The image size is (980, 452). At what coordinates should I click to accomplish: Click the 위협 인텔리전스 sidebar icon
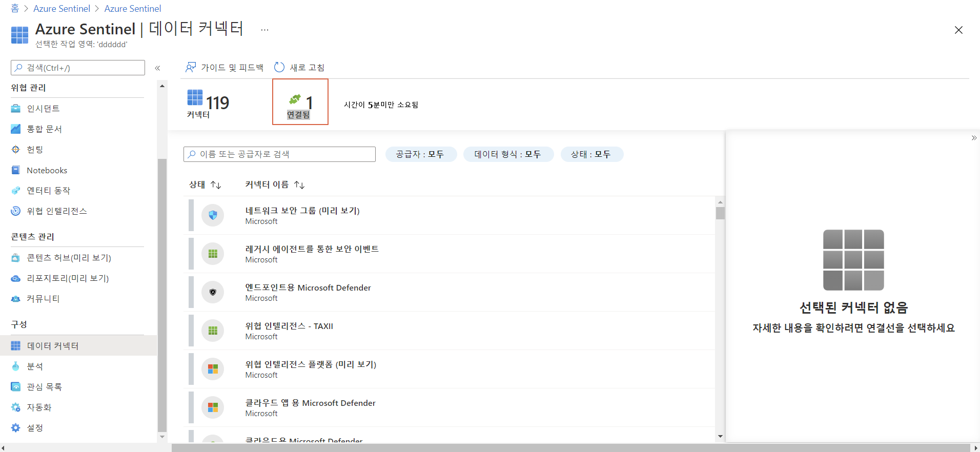coord(16,211)
